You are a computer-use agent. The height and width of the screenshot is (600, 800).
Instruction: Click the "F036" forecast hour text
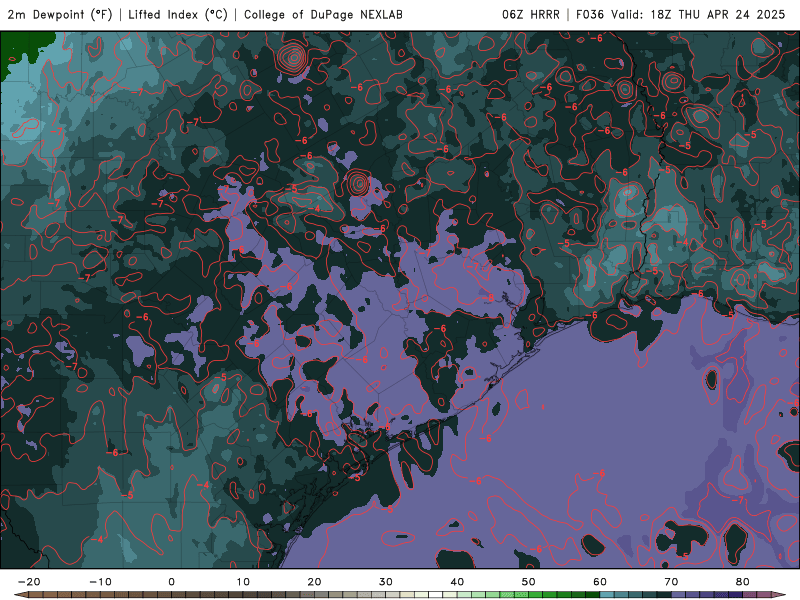tap(590, 15)
